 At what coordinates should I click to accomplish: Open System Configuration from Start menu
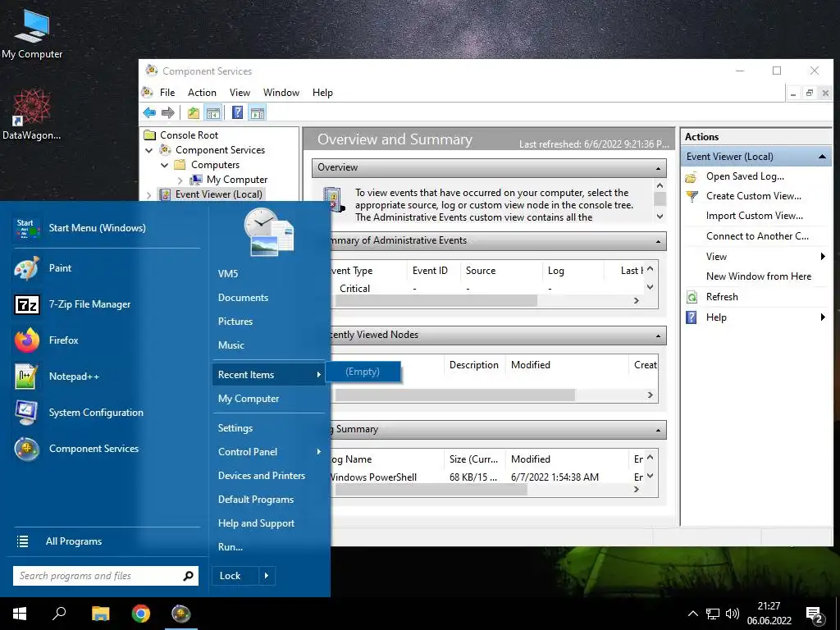click(x=105, y=412)
